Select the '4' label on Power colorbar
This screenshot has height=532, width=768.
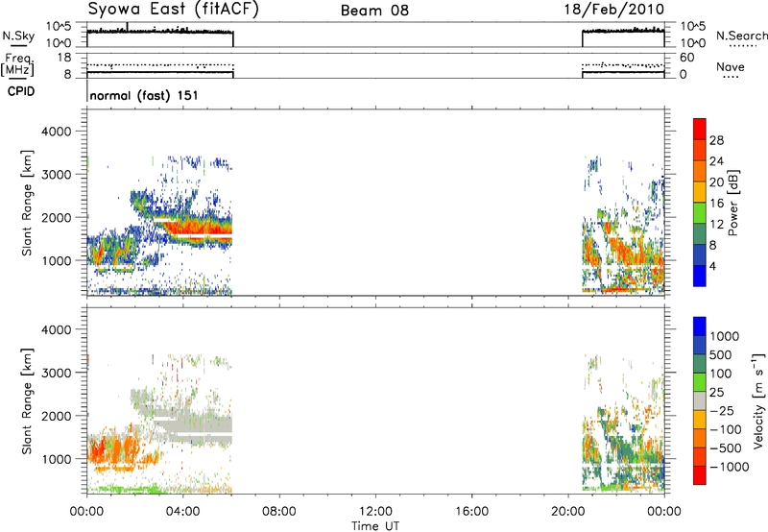tap(712, 266)
